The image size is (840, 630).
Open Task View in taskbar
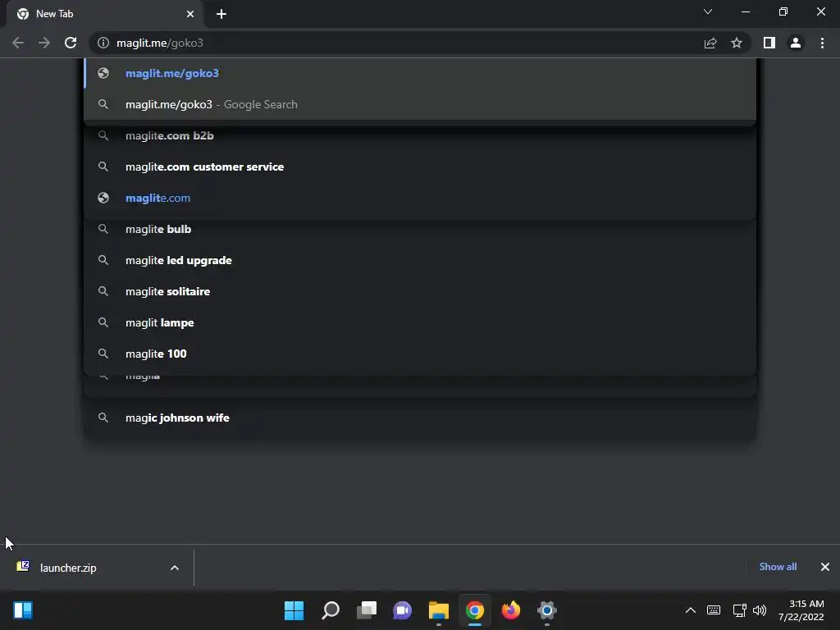(x=367, y=610)
